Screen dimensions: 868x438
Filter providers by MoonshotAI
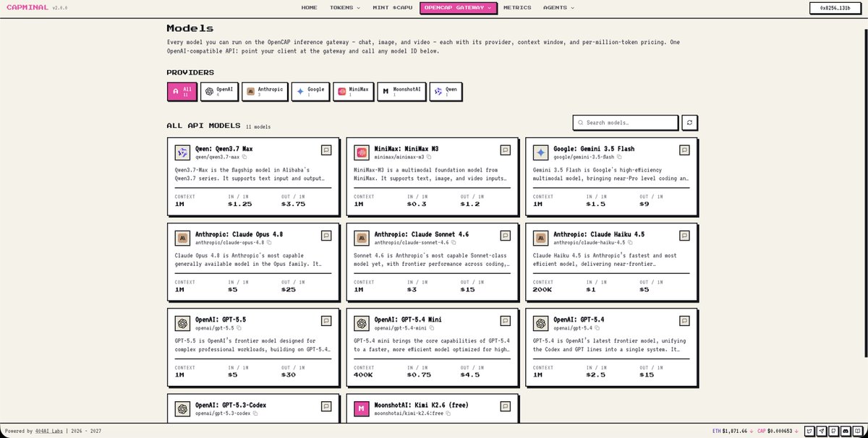click(x=401, y=92)
